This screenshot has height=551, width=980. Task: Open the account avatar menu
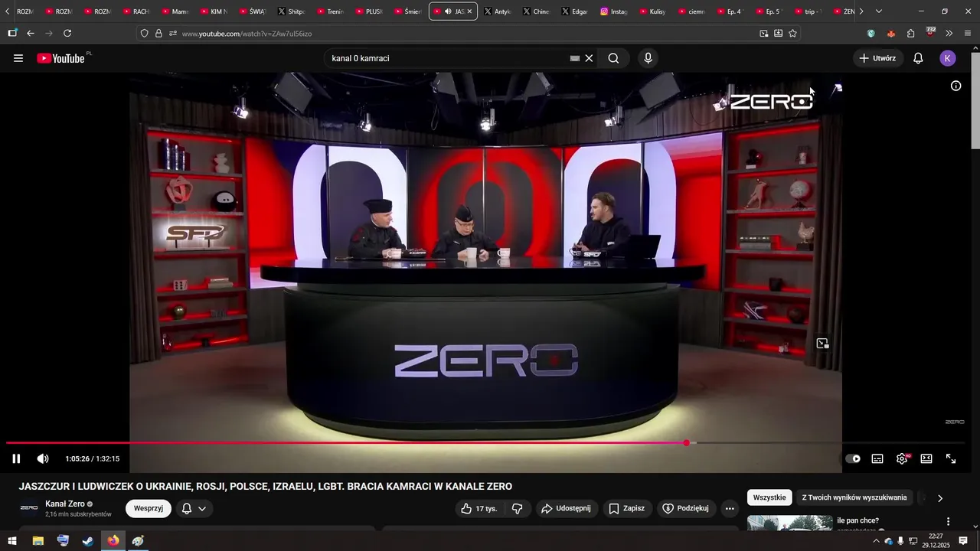[x=948, y=58]
